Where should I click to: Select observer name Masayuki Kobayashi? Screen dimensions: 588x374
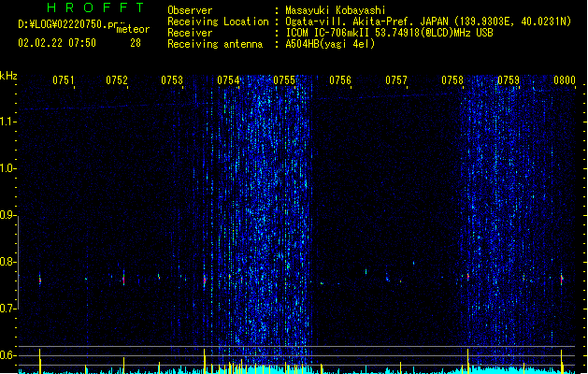pos(336,10)
